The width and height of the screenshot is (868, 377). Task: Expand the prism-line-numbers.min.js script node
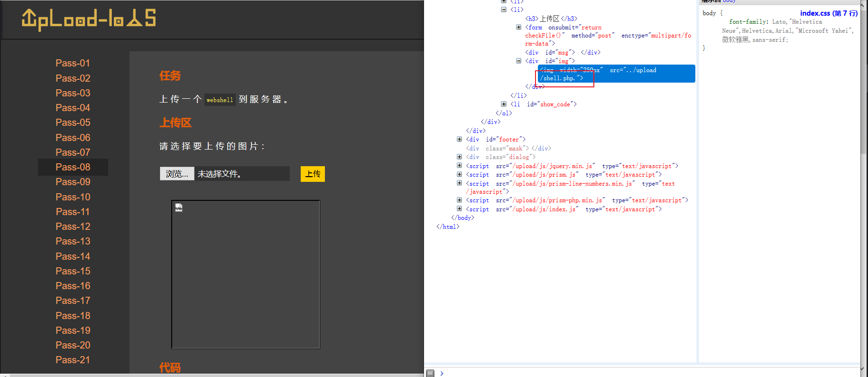coord(459,183)
